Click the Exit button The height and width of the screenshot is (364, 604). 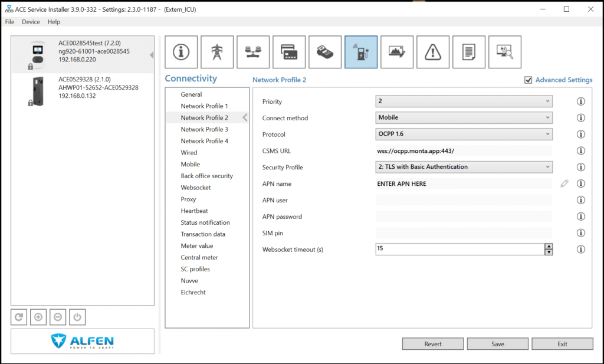pyautogui.click(x=562, y=344)
